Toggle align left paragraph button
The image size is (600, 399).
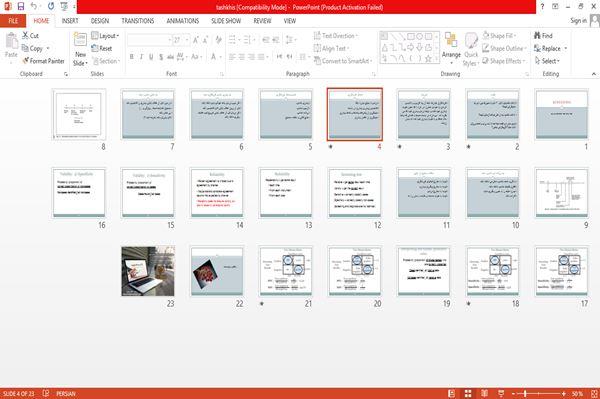[232, 57]
